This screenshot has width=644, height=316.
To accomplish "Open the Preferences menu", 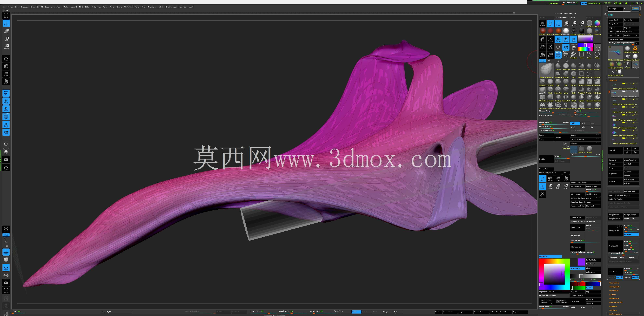I will 96,7.
